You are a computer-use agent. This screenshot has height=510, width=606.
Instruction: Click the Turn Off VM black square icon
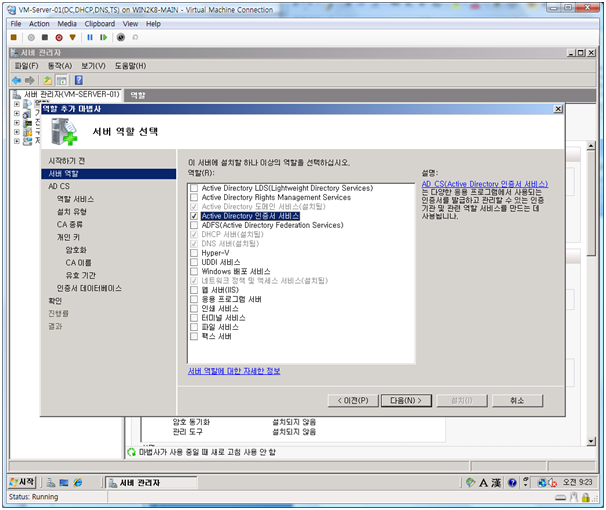coord(45,37)
